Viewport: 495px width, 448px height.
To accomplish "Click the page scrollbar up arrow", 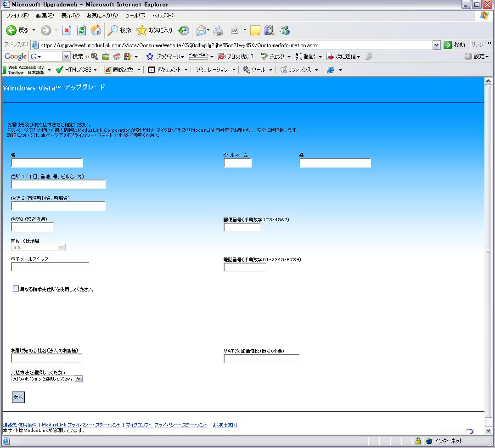I will click(488, 81).
